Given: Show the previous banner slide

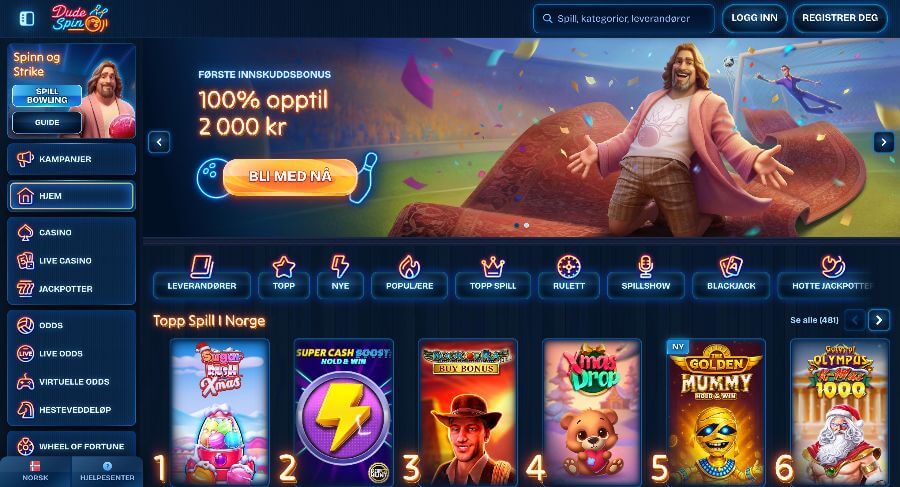Looking at the screenshot, I should [159, 142].
